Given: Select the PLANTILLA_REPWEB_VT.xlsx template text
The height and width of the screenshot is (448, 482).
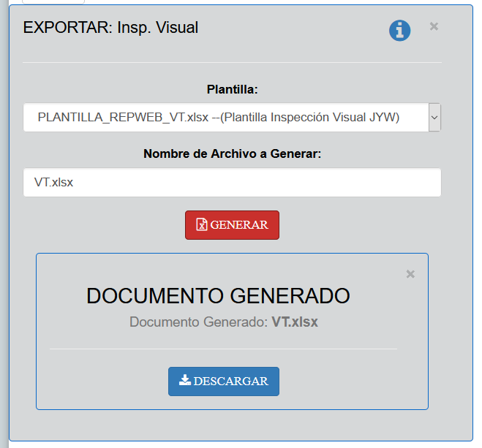Looking at the screenshot, I should click(x=218, y=117).
